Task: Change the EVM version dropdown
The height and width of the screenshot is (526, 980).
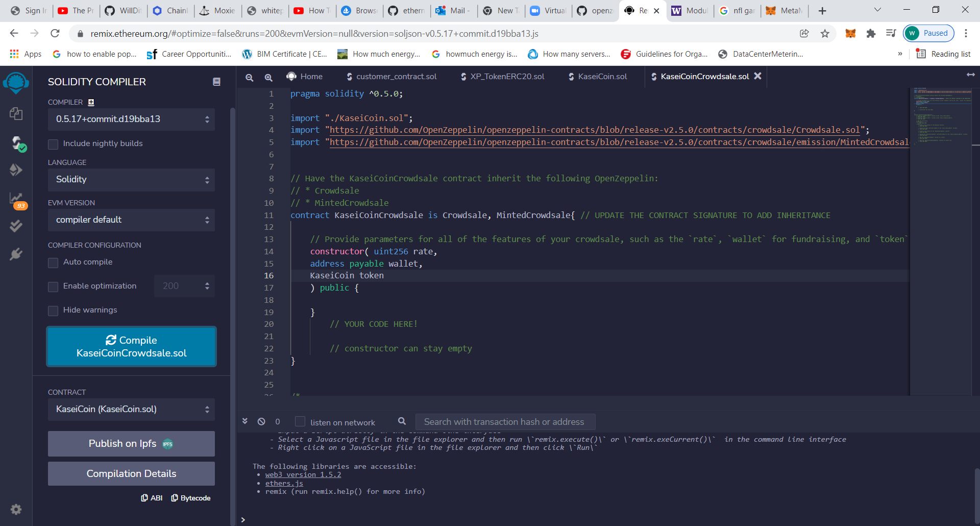Action: [x=131, y=220]
